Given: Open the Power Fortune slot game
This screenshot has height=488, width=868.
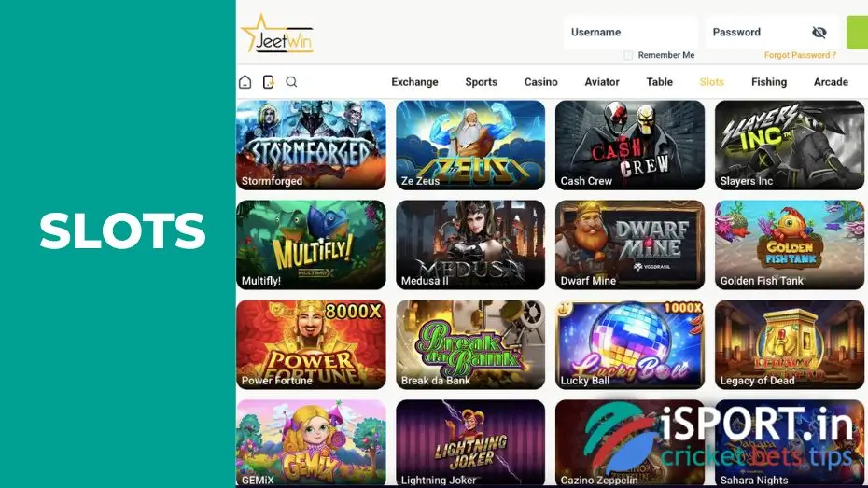Looking at the screenshot, I should 311,344.
